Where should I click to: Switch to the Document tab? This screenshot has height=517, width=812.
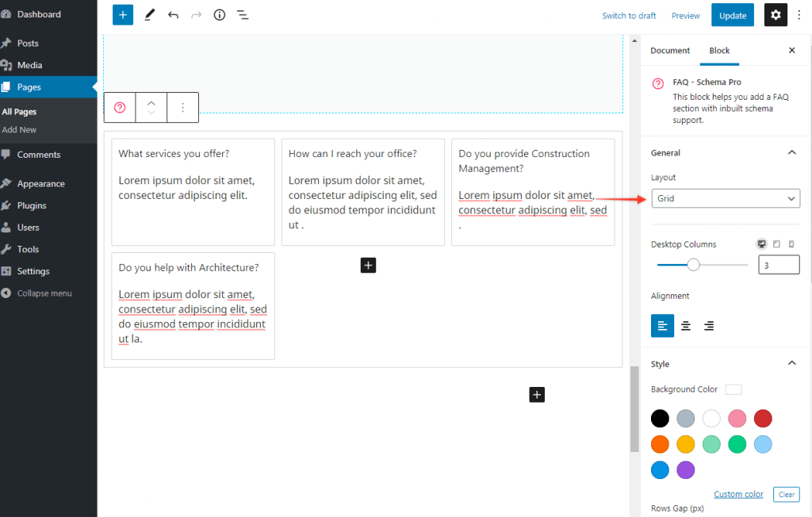tap(670, 50)
